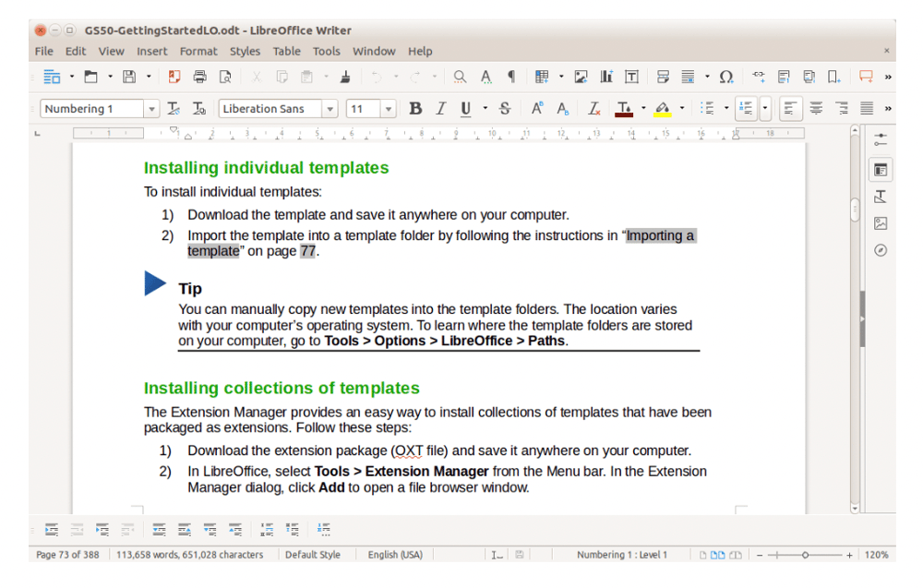Open the Edit menu
This screenshot has width=923, height=588.
point(76,51)
